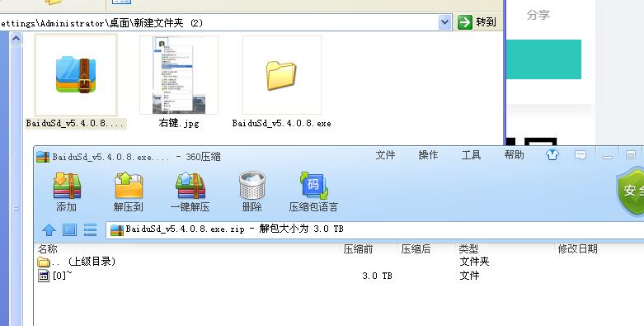This screenshot has width=644, height=326.
Task: Open the feedback speech bubble icon
Action: 580,155
